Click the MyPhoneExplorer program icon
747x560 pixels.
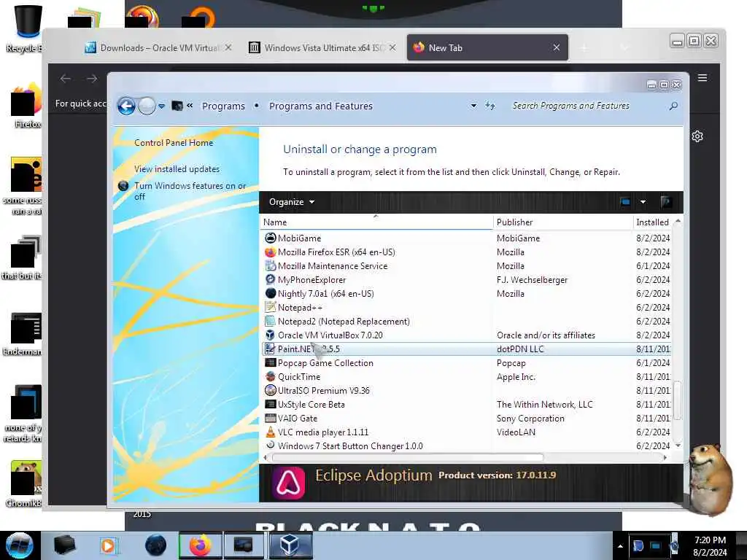pos(270,279)
